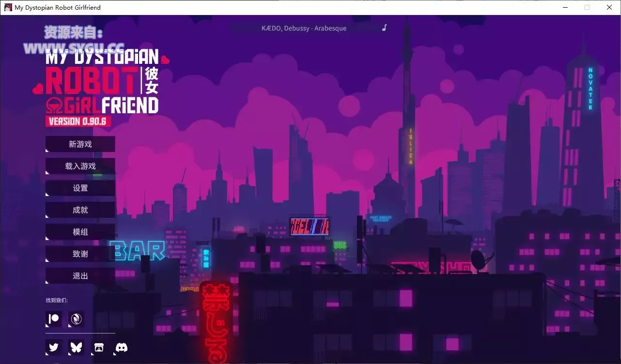Viewport: 621px width, 364px height.
Task: Maximize the game window
Action: pos(587,7)
